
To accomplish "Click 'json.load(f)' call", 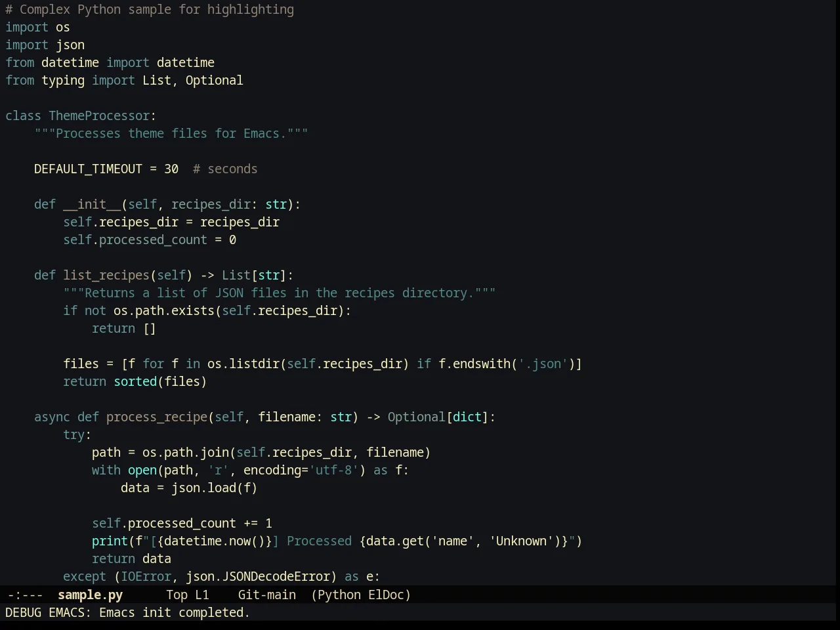I will click(215, 488).
